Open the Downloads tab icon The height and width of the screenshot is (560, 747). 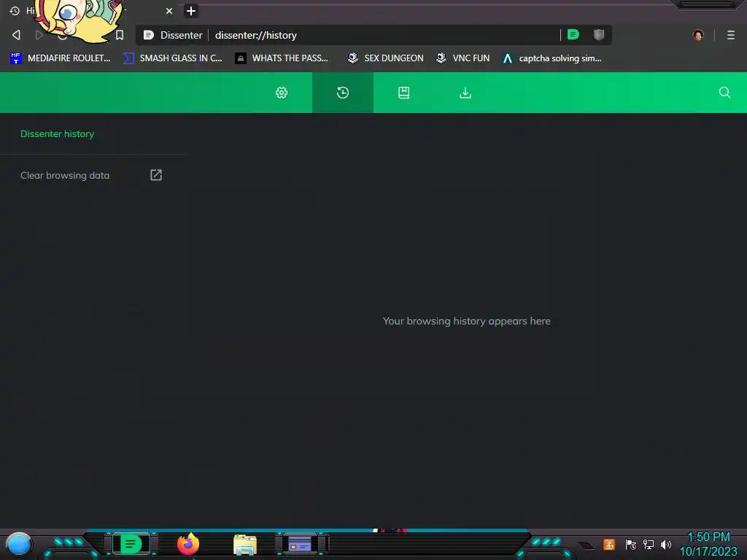pos(465,93)
